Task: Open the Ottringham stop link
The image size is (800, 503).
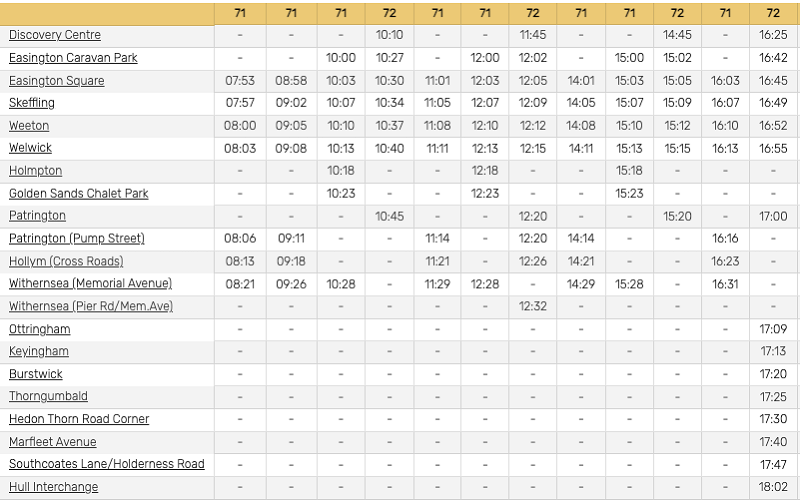Action: point(39,329)
